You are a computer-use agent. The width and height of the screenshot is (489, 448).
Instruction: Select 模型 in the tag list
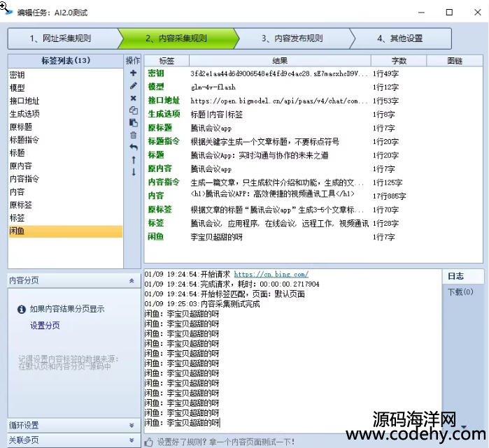[66, 88]
